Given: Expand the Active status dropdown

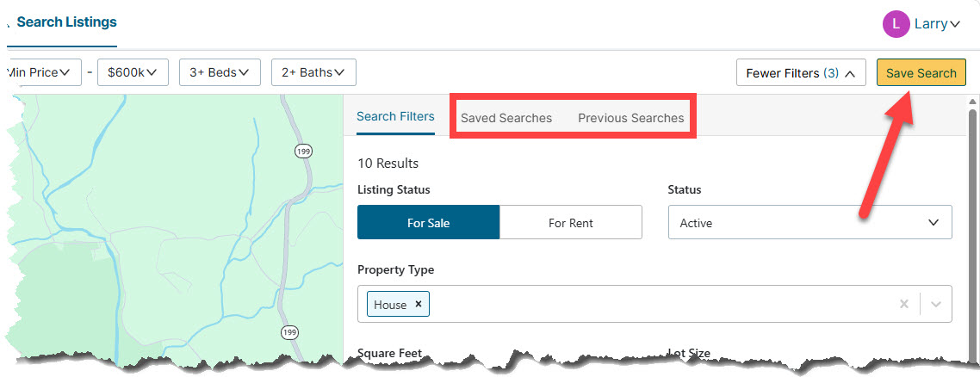Looking at the screenshot, I should click(810, 222).
